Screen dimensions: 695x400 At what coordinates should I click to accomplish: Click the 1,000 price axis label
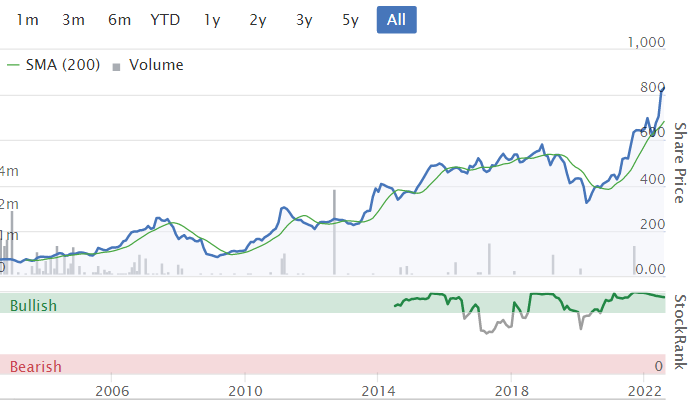point(646,42)
